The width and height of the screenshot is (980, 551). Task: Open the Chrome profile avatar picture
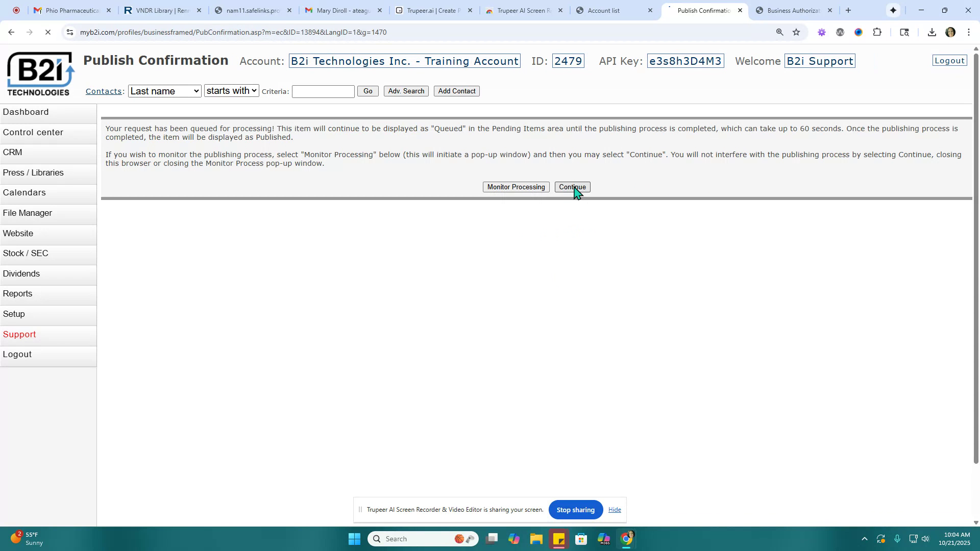950,32
